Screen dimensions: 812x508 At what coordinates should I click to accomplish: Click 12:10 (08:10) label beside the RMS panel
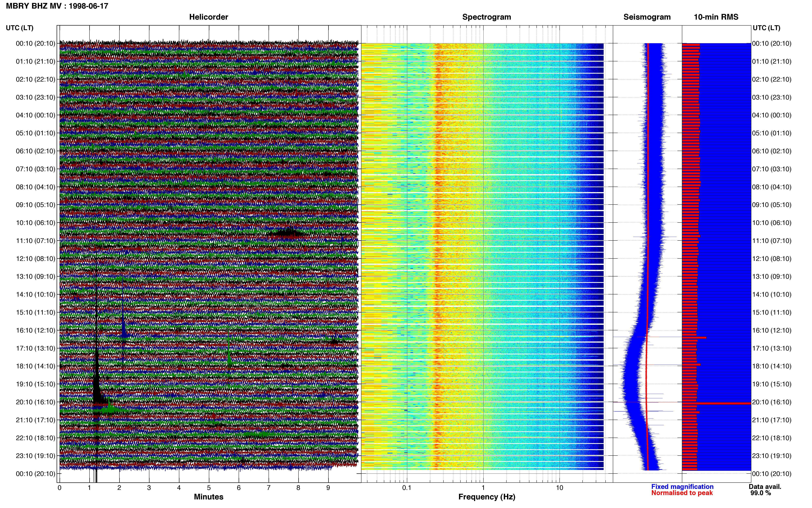pos(772,259)
